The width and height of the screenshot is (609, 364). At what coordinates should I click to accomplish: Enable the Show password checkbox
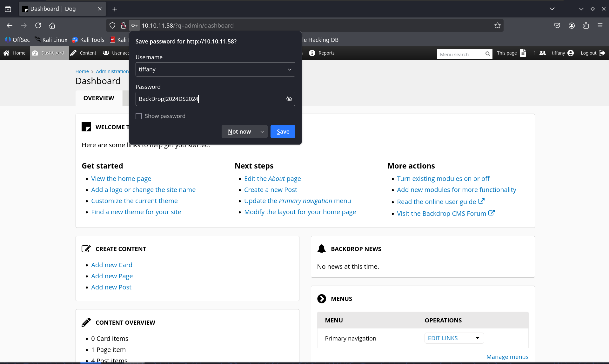(x=139, y=116)
